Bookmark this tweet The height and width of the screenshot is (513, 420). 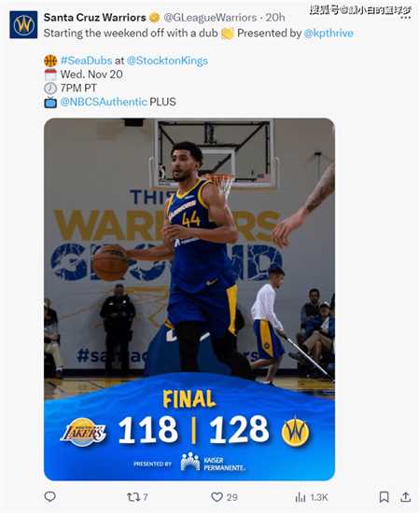point(384,497)
